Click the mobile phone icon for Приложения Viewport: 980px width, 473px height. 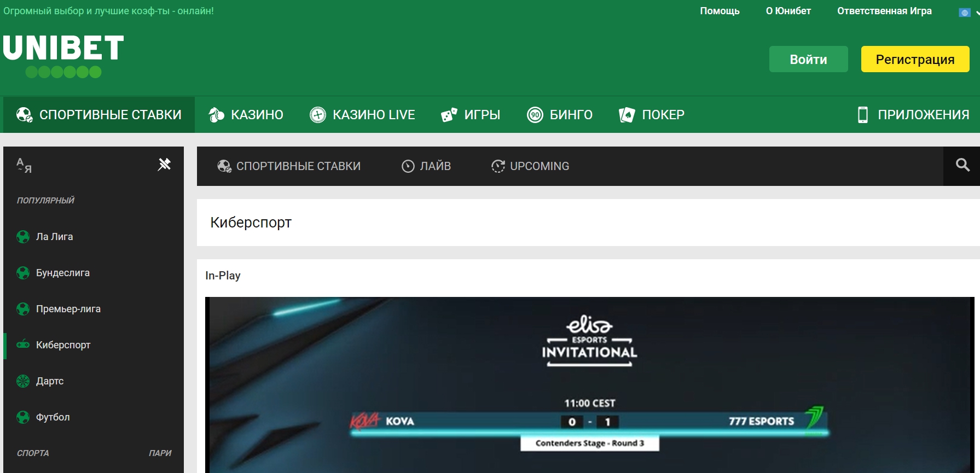pos(863,115)
